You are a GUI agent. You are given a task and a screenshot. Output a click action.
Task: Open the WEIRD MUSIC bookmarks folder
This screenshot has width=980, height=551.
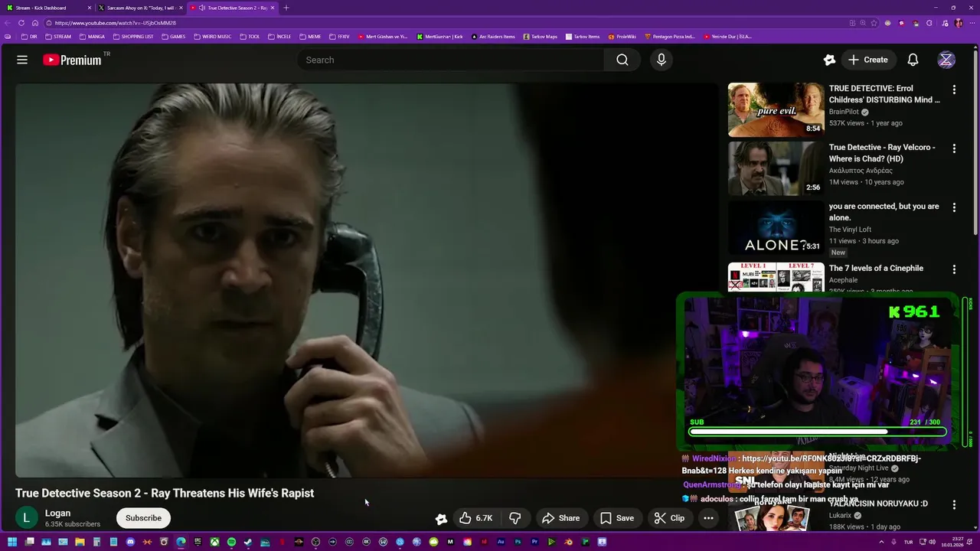coord(213,37)
